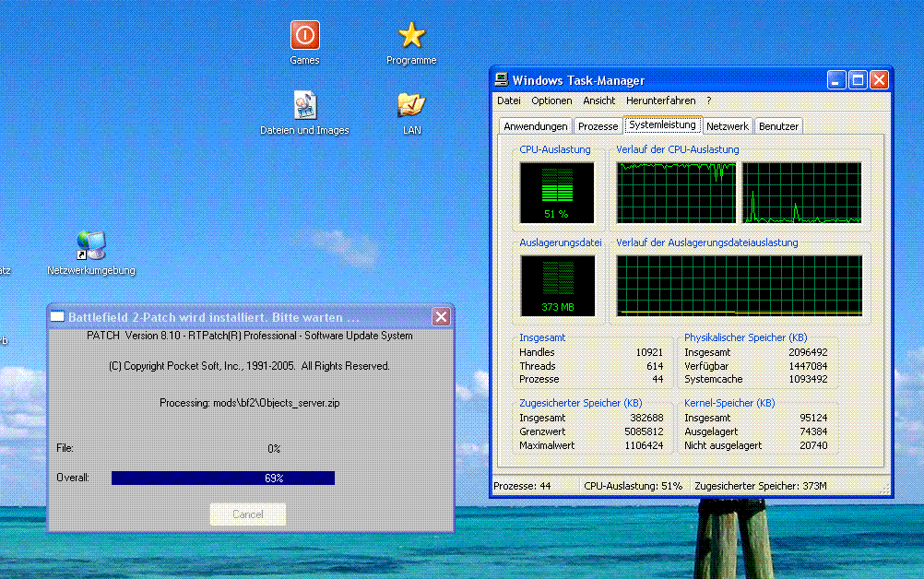Click the Prozesse value 44 in Insgesamt
This screenshot has width=924, height=579.
pos(657,379)
